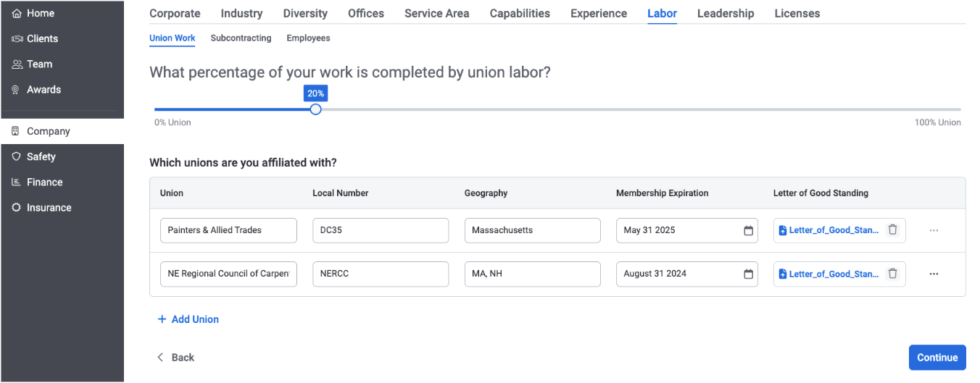Open Awards from the sidebar
The image size is (980, 383).
pyautogui.click(x=43, y=90)
